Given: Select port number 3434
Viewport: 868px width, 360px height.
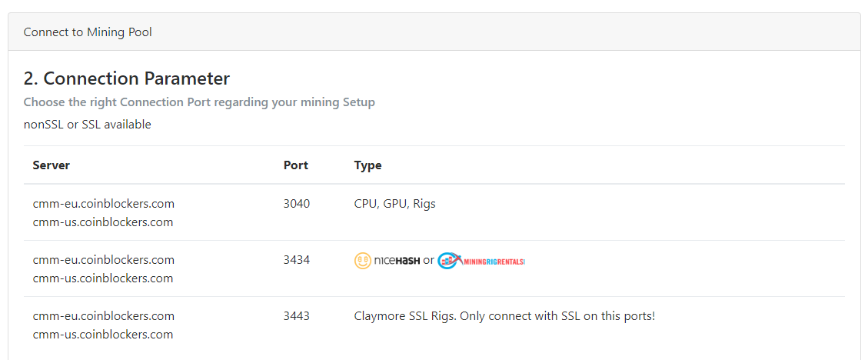Looking at the screenshot, I should click(297, 260).
